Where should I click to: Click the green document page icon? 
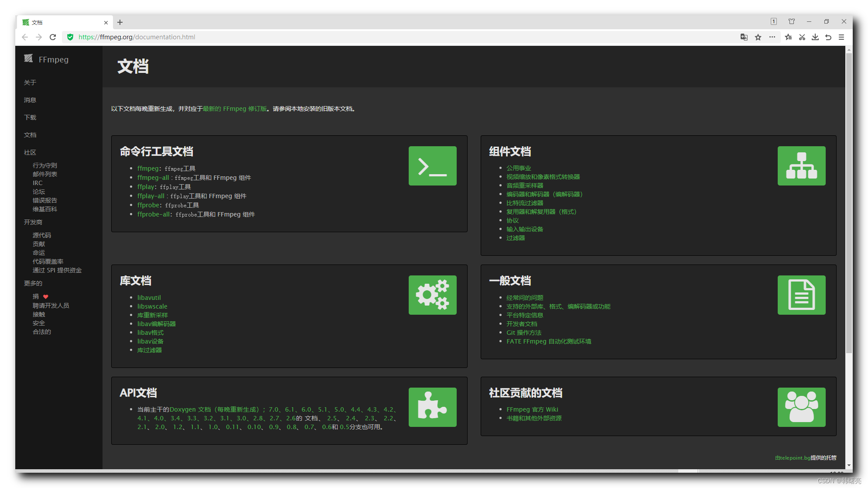tap(801, 295)
